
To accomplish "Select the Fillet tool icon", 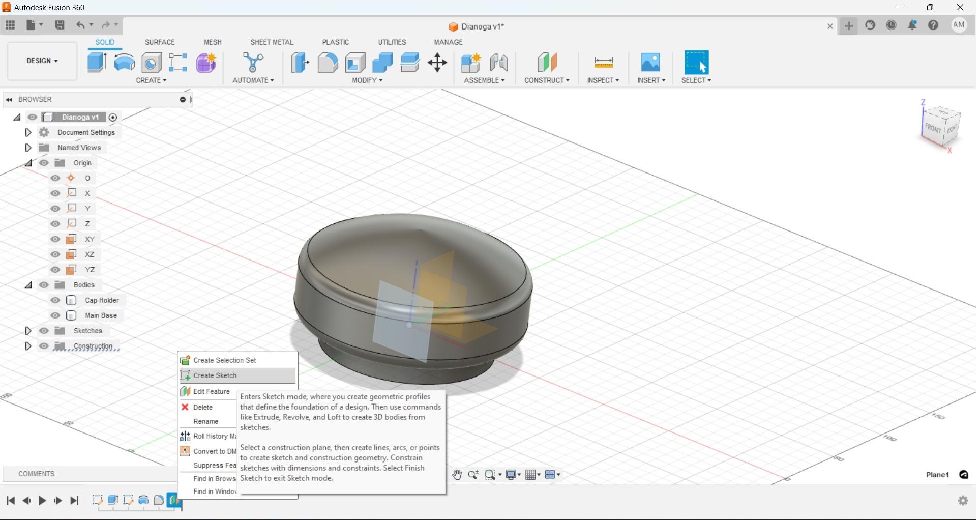I will pyautogui.click(x=328, y=63).
